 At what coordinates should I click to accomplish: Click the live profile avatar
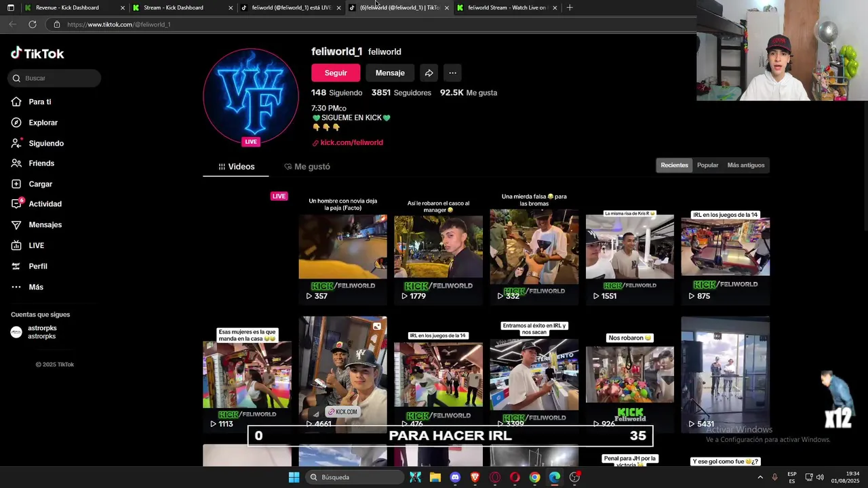251,96
